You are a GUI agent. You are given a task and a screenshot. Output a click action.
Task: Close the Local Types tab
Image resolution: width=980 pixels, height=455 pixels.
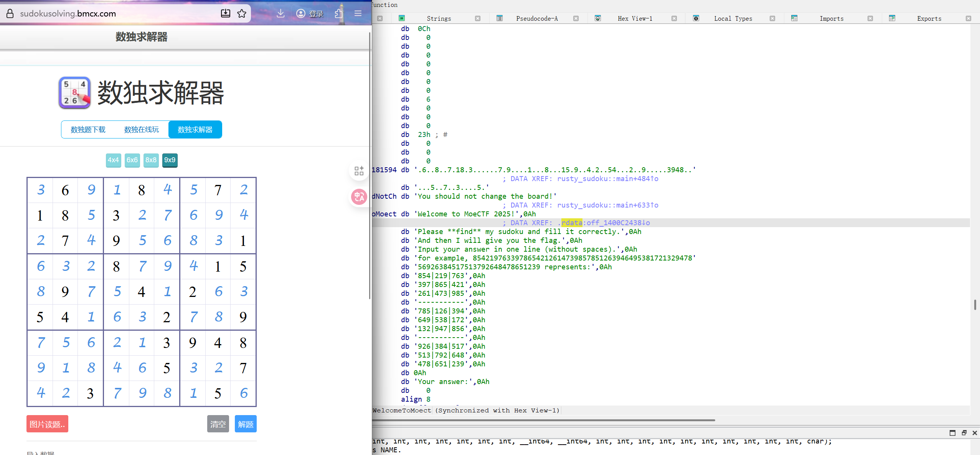tap(772, 18)
